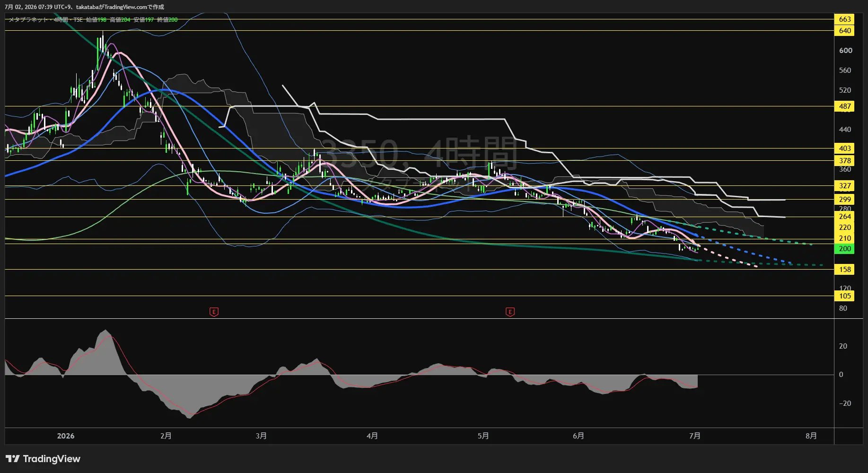Select the 105 price level tag
The image size is (868, 473).
(845, 296)
